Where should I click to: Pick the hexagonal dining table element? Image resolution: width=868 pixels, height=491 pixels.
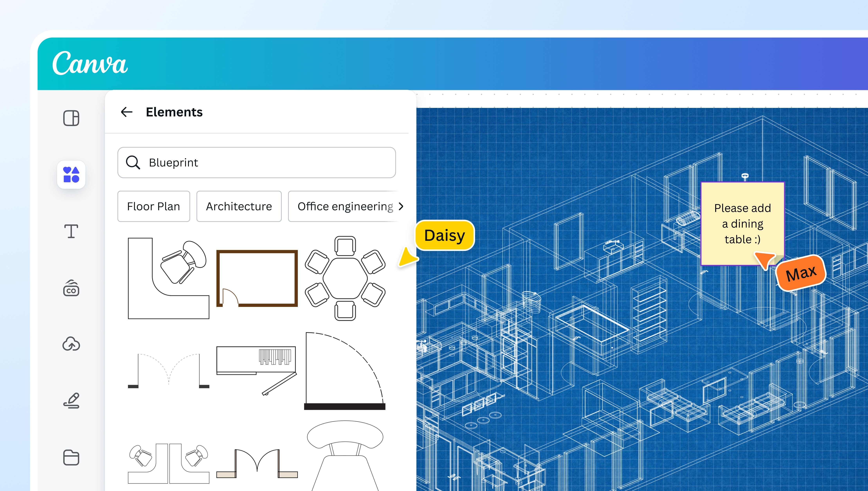coord(345,278)
